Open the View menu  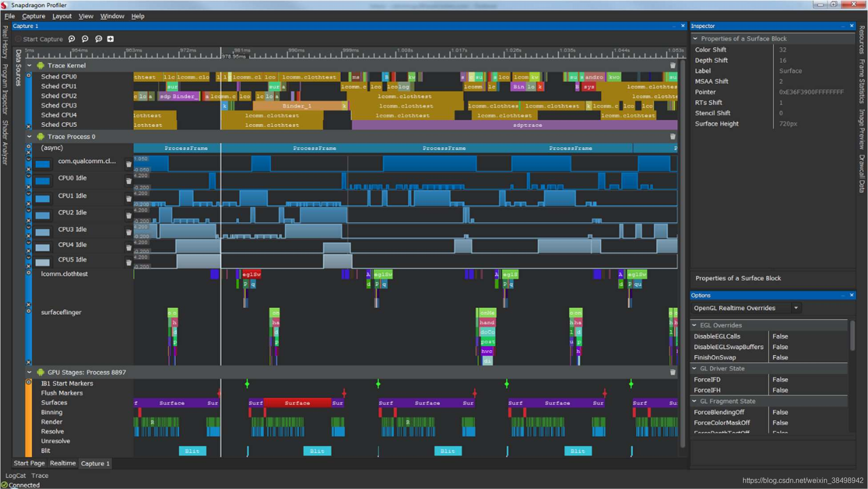point(86,16)
